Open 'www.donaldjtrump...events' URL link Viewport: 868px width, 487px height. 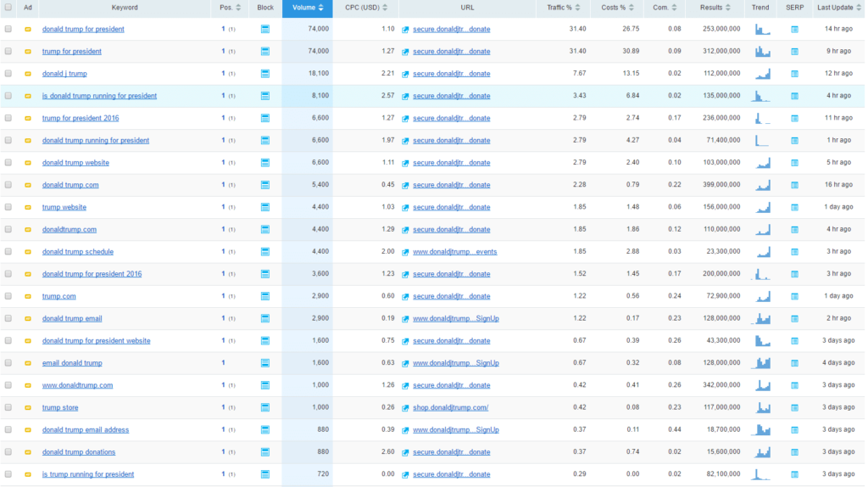455,252
